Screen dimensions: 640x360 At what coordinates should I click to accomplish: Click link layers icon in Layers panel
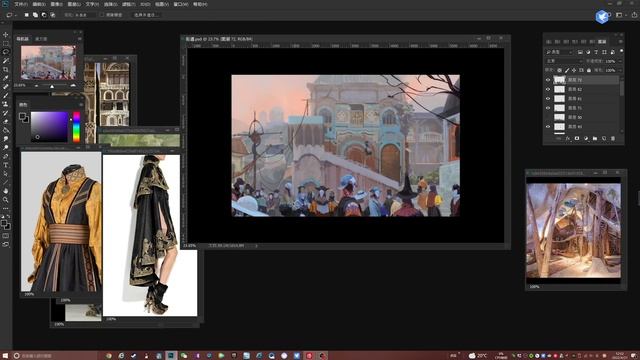559,138
